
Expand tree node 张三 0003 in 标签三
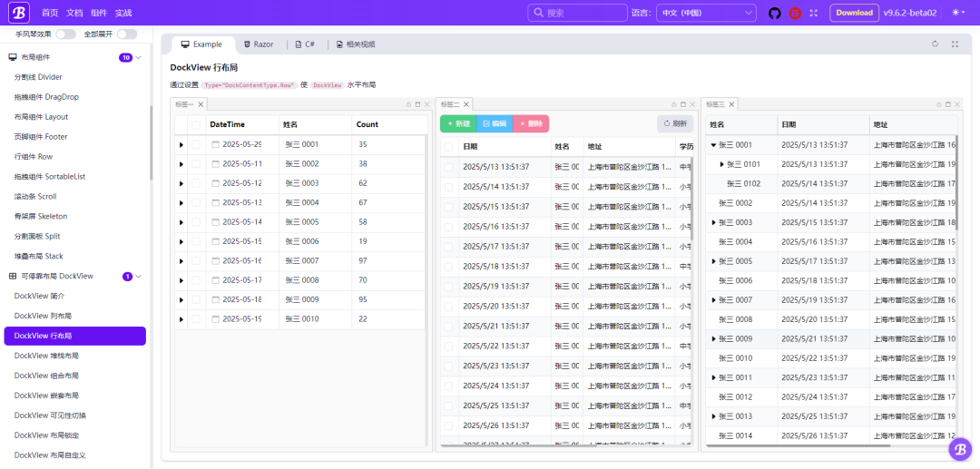[x=714, y=222]
